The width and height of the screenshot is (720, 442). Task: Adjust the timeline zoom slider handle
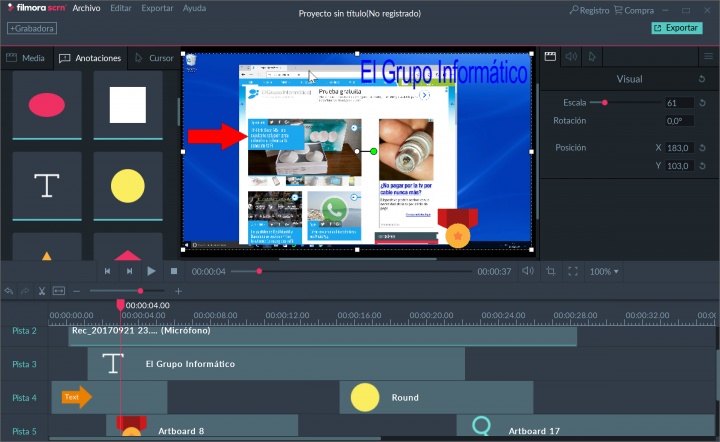pyautogui.click(x=140, y=291)
